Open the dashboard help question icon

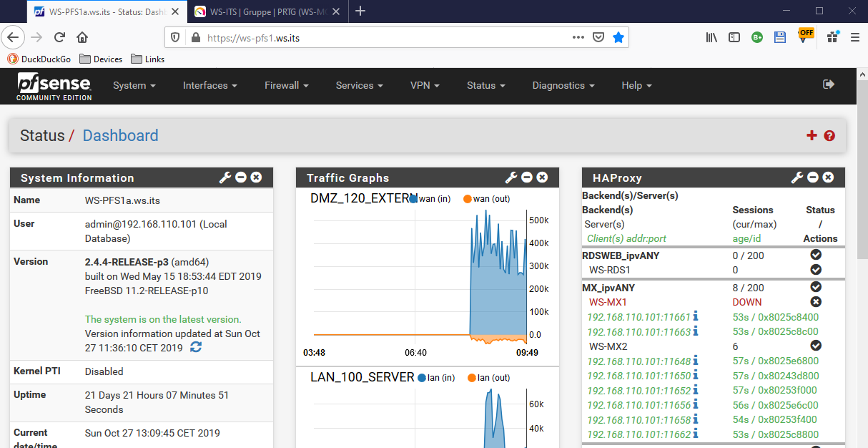[x=829, y=135]
